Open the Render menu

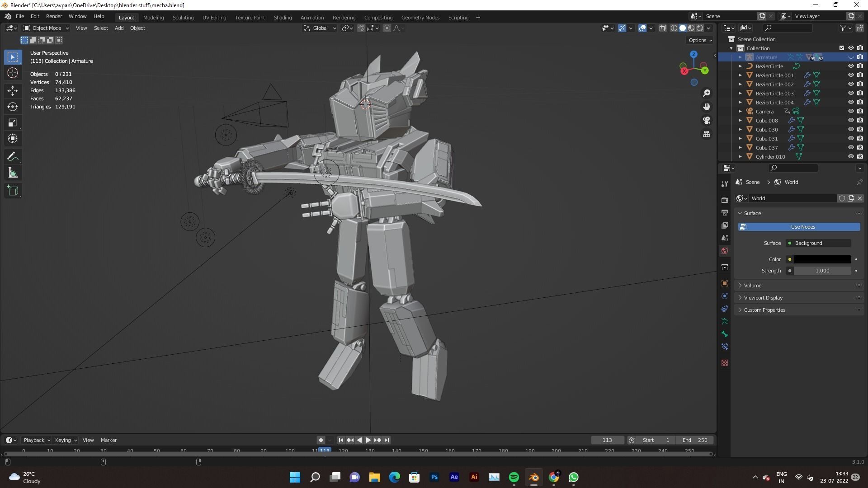(x=54, y=16)
